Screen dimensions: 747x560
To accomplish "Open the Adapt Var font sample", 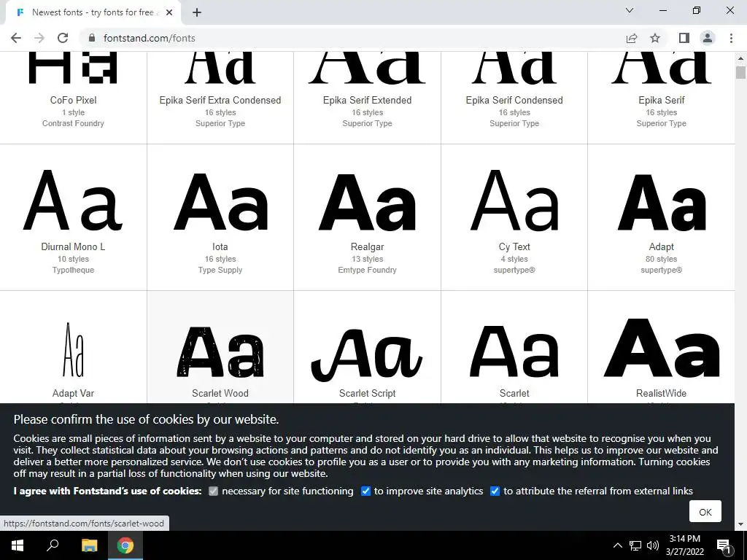I will click(x=74, y=349).
